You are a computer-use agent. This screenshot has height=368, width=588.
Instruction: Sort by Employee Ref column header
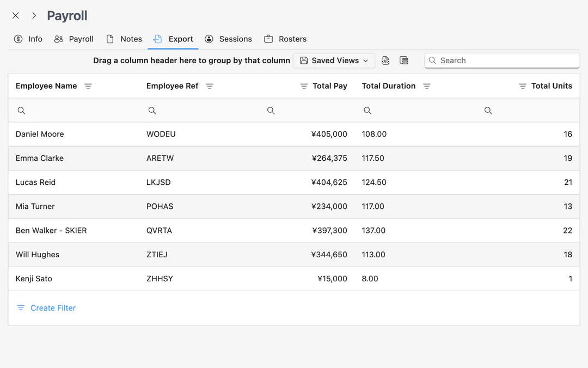(172, 86)
